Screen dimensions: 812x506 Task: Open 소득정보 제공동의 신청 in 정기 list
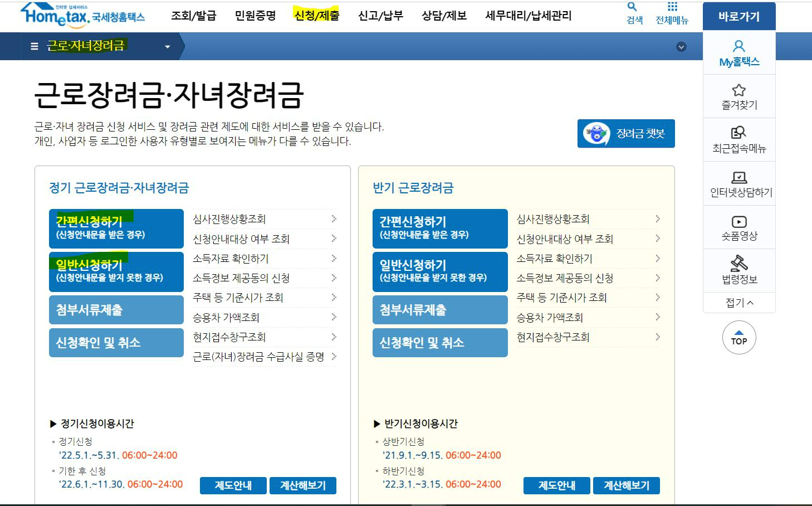pyautogui.click(x=265, y=278)
